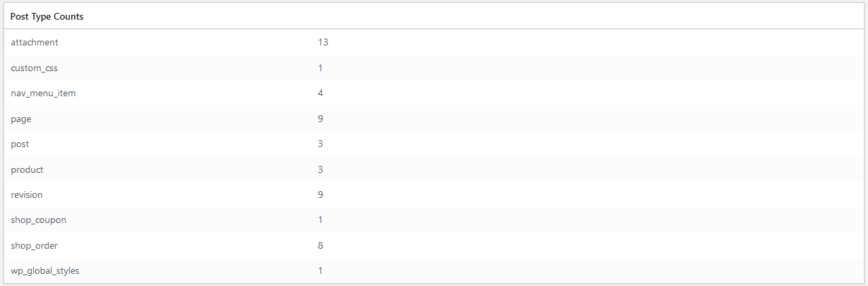Select the shop_order row label
Viewport: 868px width, 286px height.
coord(35,245)
